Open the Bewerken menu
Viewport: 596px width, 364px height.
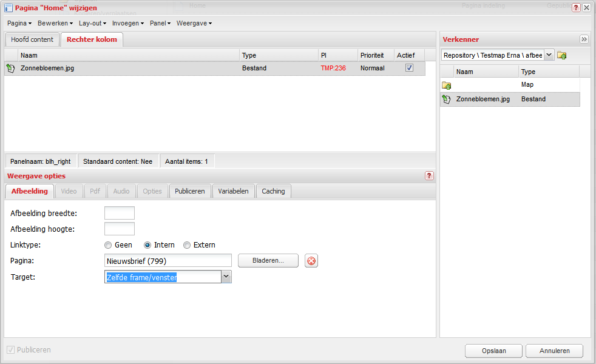pyautogui.click(x=55, y=23)
